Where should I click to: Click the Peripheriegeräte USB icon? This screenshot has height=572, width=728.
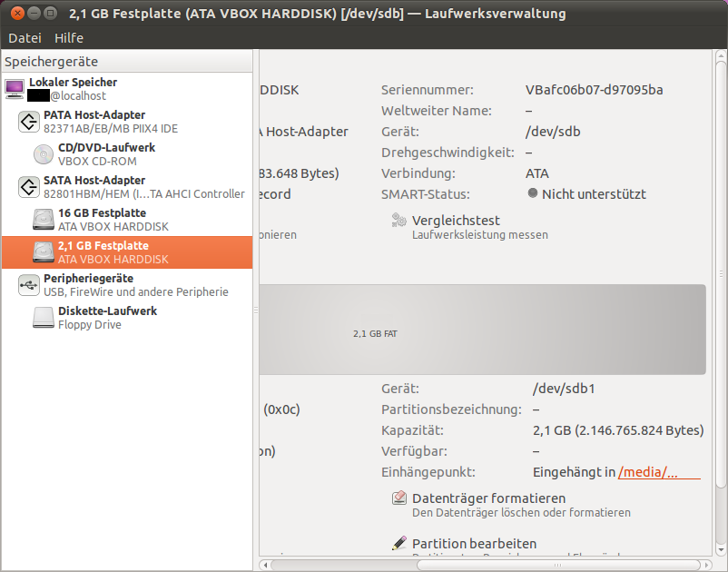point(29,285)
